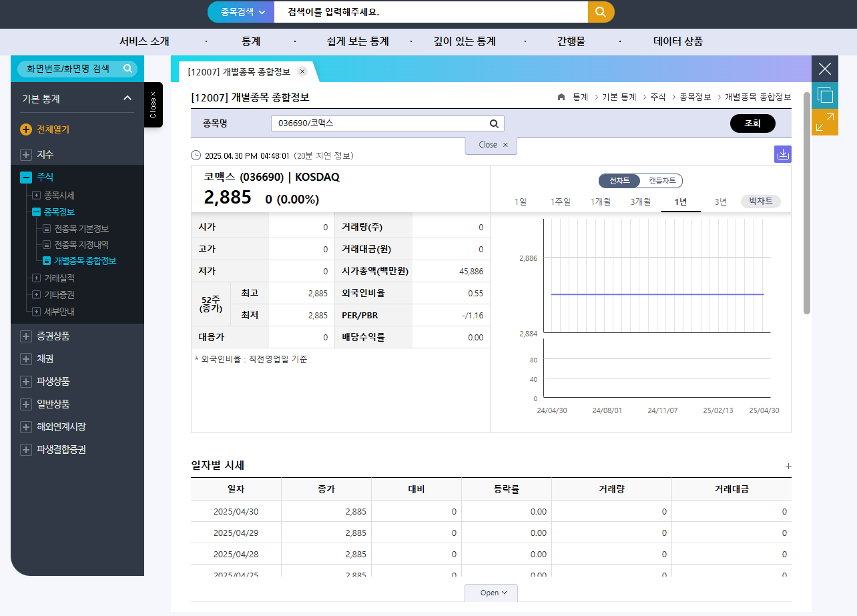This screenshot has width=857, height=616.
Task: Click the X close-all panel icon
Action: 825,69
